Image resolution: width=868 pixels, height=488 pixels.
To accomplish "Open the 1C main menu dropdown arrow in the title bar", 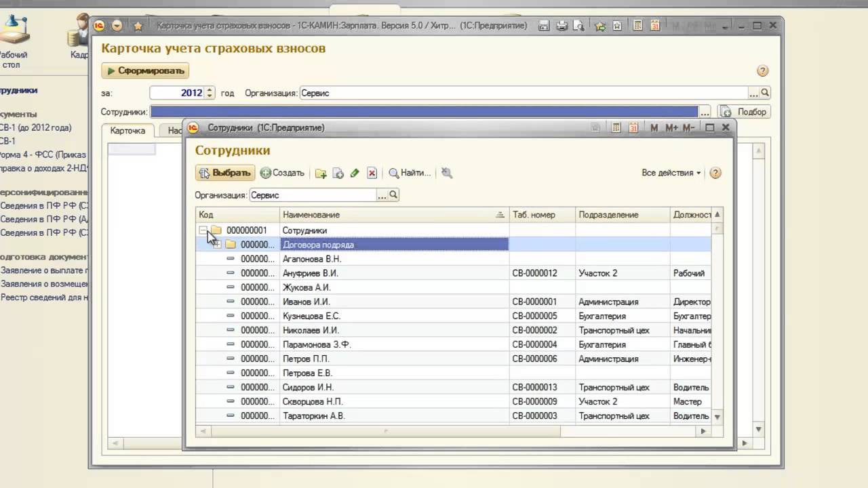I will point(117,26).
